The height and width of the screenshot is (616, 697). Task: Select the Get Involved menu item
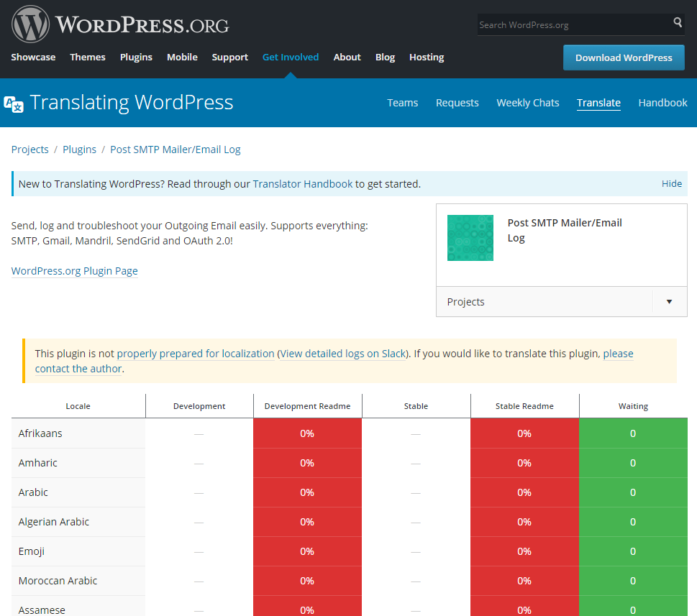(x=291, y=58)
